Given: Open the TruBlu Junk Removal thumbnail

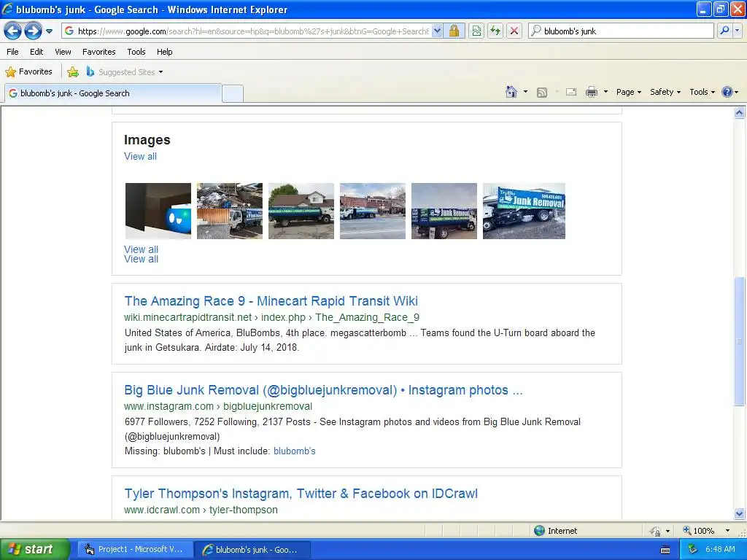Looking at the screenshot, I should point(524,211).
